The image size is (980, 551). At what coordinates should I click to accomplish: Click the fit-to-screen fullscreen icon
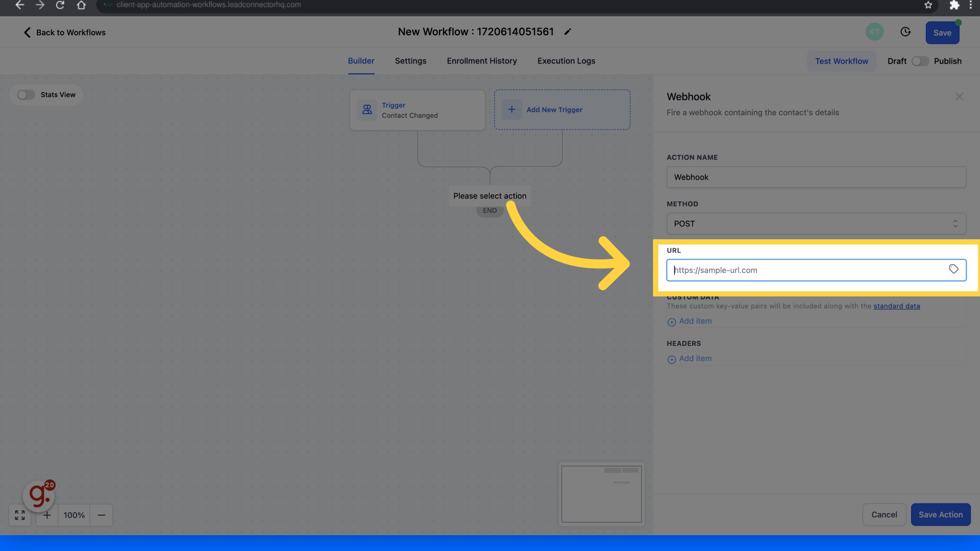[x=20, y=515]
